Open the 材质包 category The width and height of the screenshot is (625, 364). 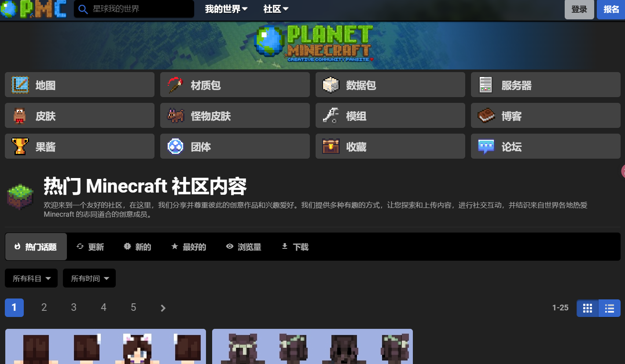tap(235, 85)
